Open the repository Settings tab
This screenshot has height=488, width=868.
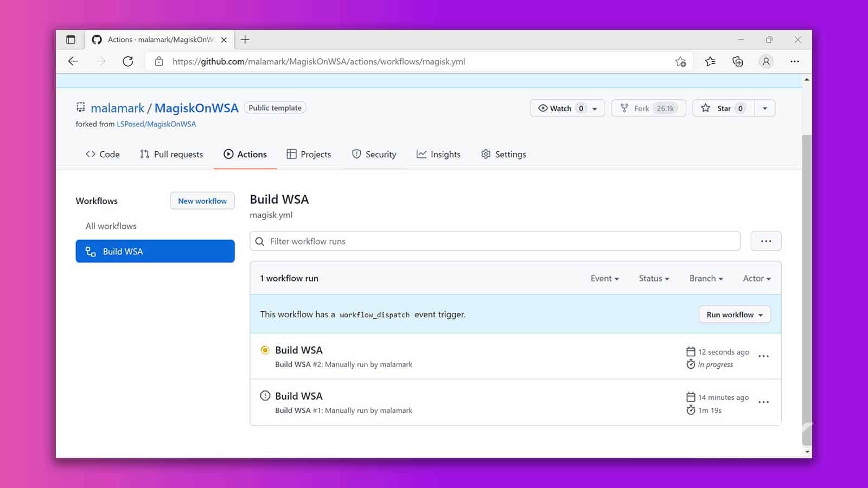pyautogui.click(x=503, y=155)
